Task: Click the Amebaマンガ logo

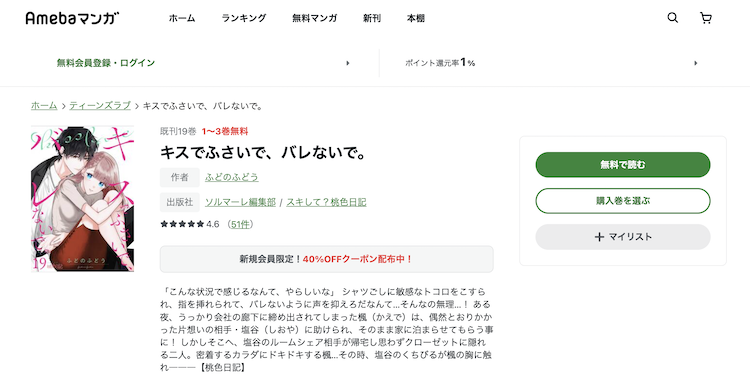Action: point(72,18)
